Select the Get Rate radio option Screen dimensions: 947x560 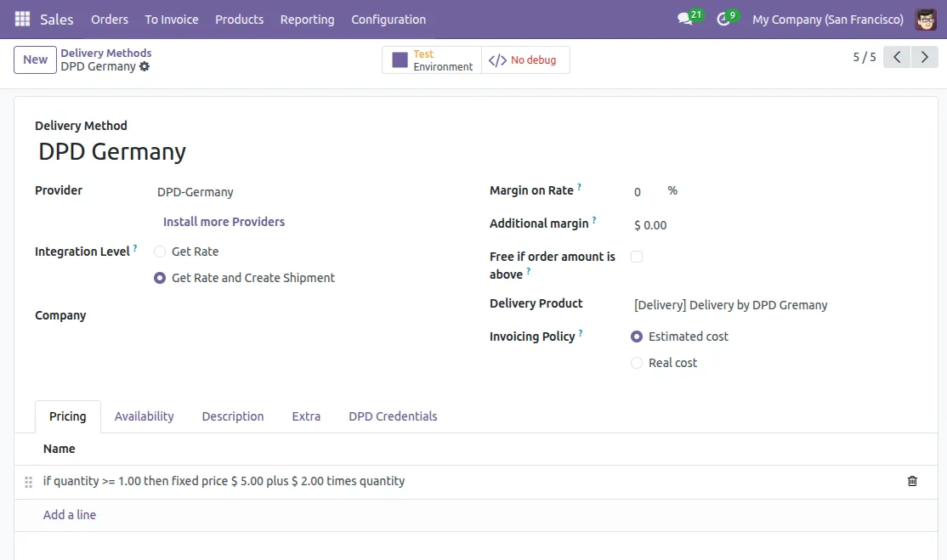pos(160,252)
